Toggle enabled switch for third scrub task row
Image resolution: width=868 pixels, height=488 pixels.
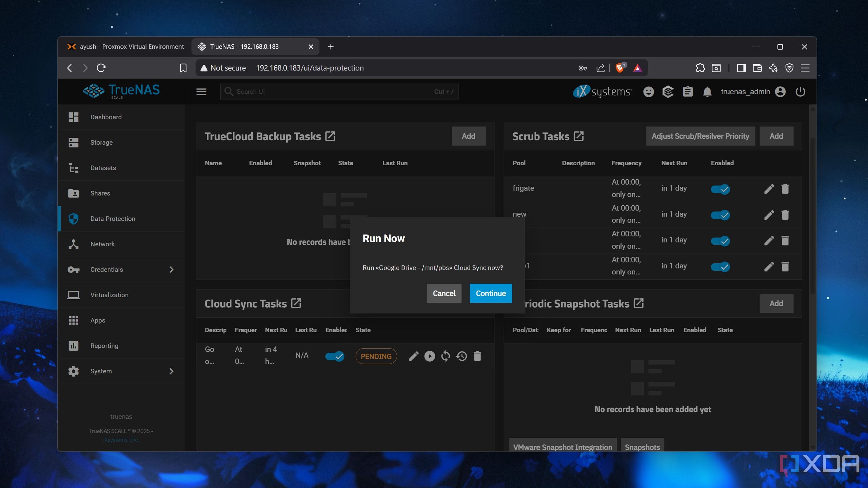720,241
